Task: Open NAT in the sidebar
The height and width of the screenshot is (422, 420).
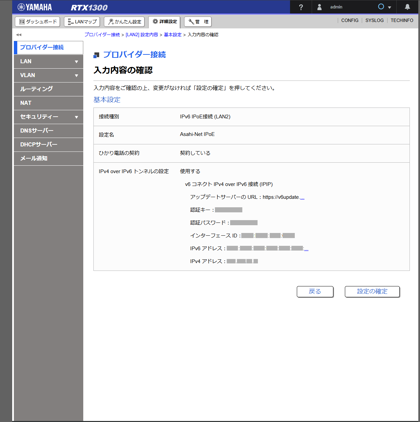Action: coord(49,103)
